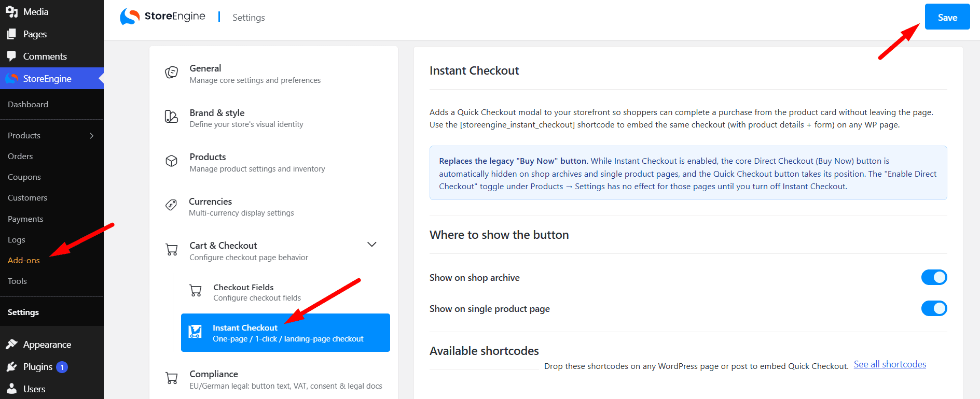Viewport: 980px width, 399px height.
Task: Click the Media icon in the sidebar
Action: pyautogui.click(x=11, y=11)
